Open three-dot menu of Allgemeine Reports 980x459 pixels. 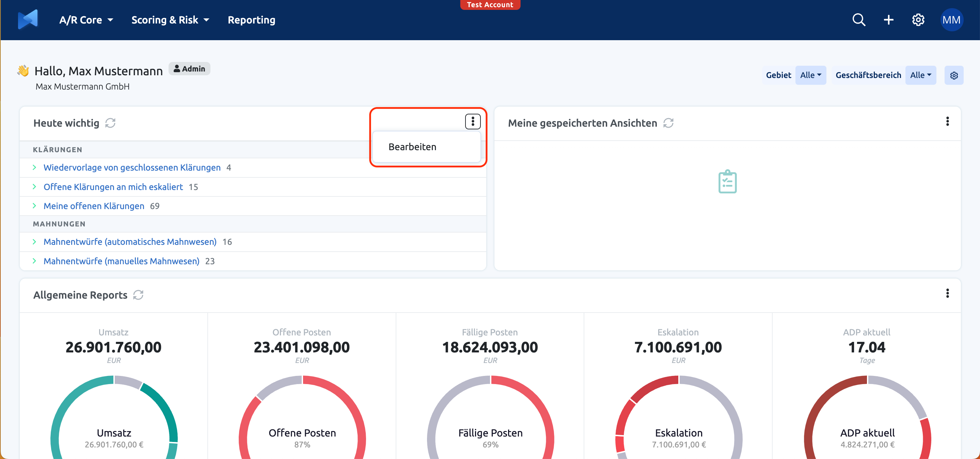click(947, 294)
